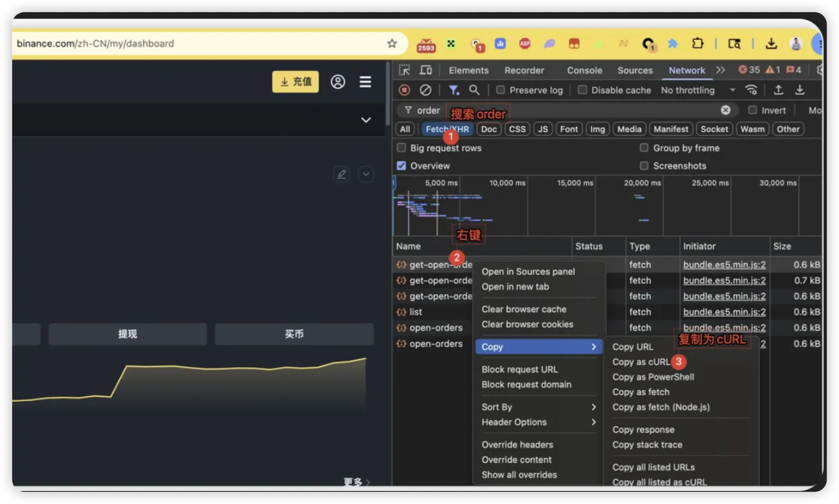Bookmark page with star icon
Image resolution: width=839 pixels, height=504 pixels.
click(392, 44)
